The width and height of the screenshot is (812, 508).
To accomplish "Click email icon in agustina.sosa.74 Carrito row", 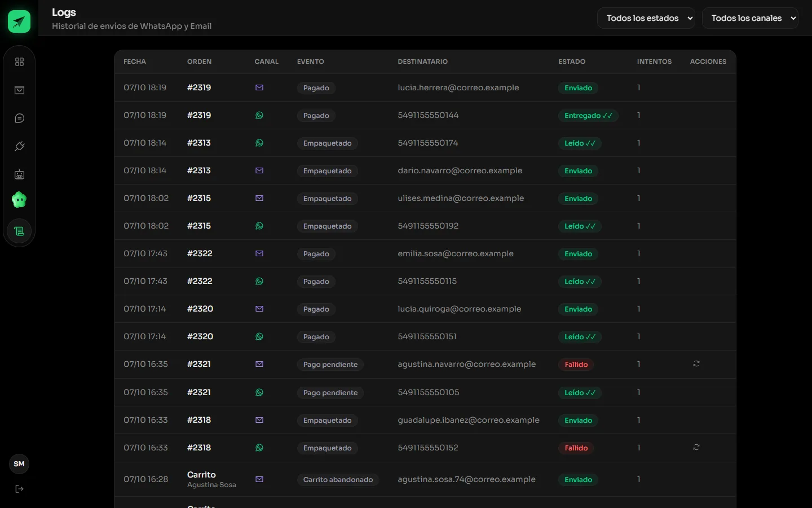I will coord(259,479).
